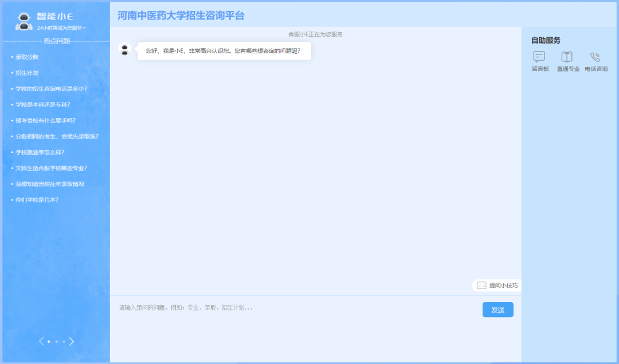Click the 直通专业 book icon

click(567, 57)
